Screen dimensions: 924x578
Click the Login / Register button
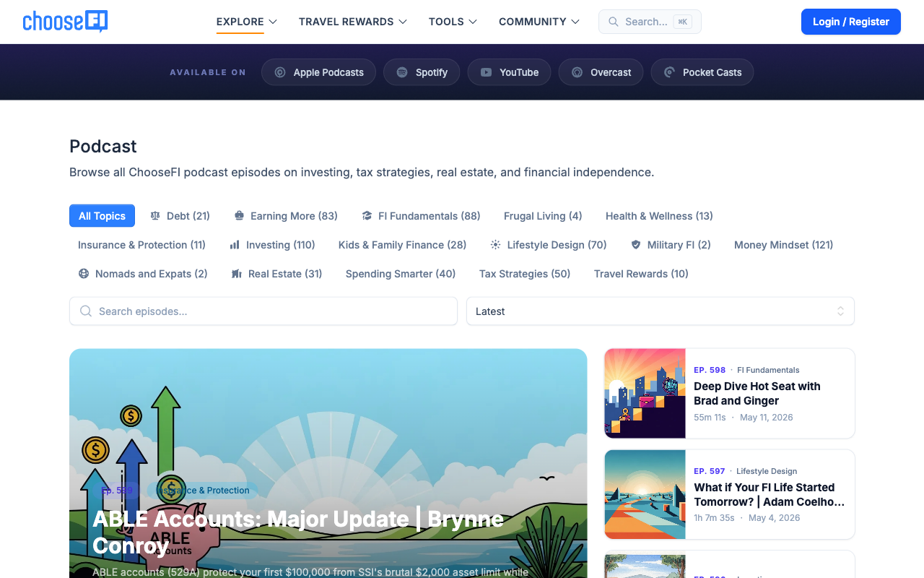coord(851,22)
